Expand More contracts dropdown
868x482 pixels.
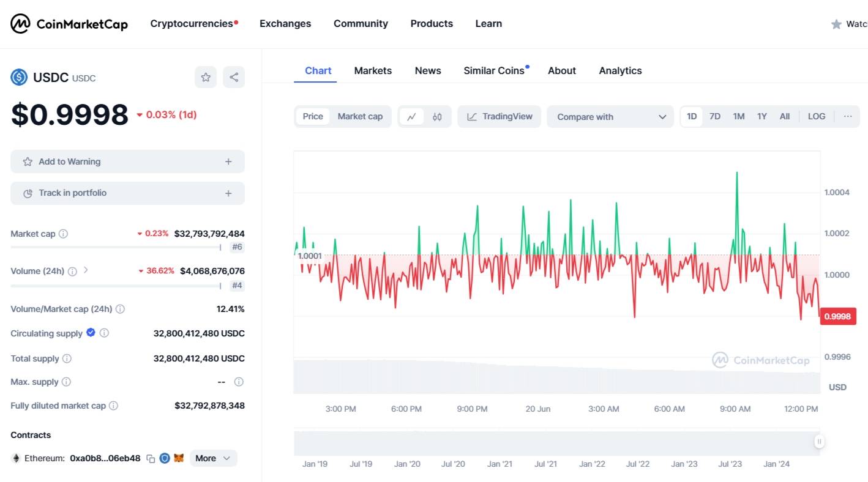click(x=214, y=458)
